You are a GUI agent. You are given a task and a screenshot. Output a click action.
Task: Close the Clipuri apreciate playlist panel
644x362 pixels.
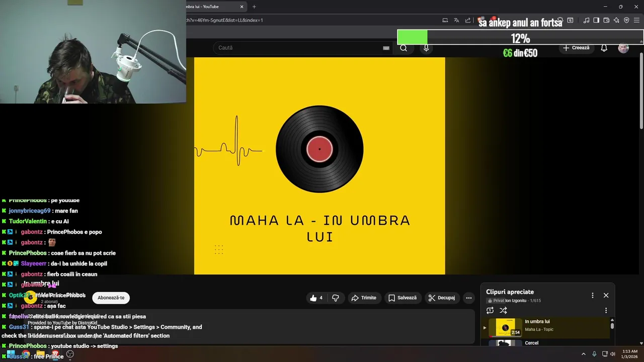pos(606,295)
